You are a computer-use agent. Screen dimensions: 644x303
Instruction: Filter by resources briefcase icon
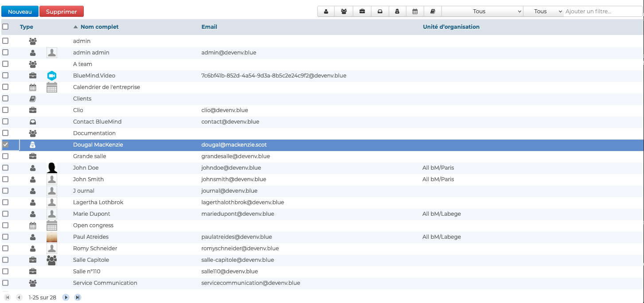click(x=362, y=12)
